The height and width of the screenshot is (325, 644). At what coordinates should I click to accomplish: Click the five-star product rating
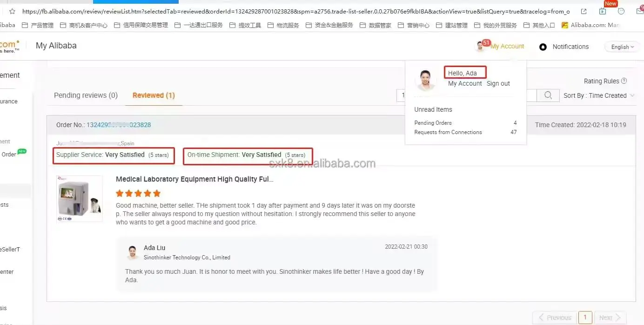[x=138, y=193]
